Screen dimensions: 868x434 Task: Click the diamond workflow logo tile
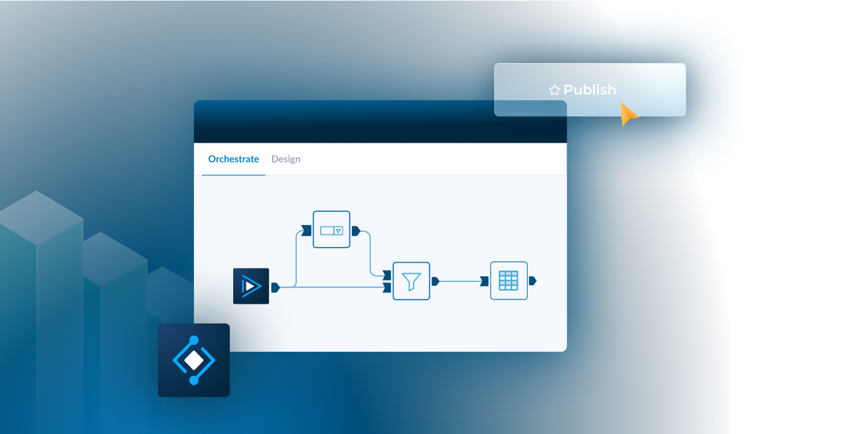[194, 360]
